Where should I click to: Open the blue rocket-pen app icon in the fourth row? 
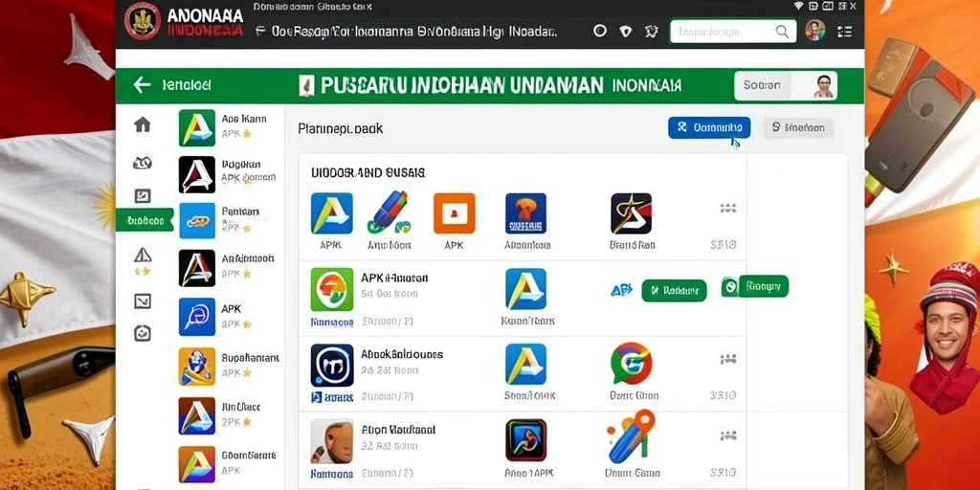click(x=630, y=435)
